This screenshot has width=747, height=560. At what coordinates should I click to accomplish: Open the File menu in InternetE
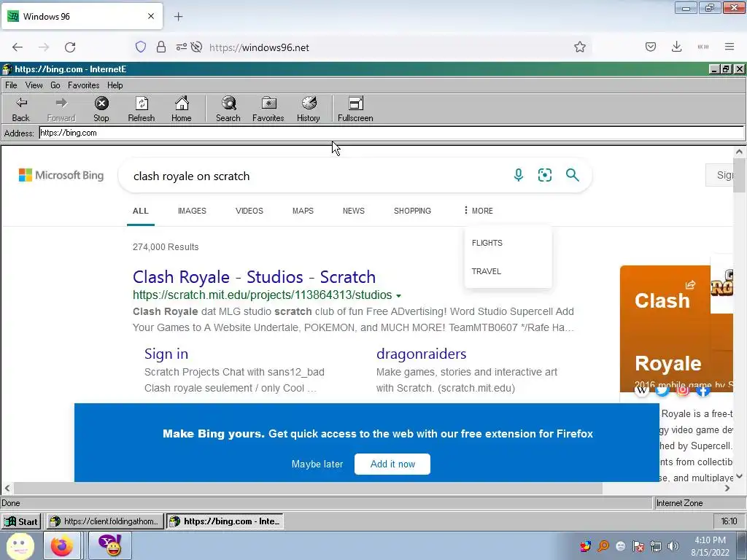[x=11, y=85]
